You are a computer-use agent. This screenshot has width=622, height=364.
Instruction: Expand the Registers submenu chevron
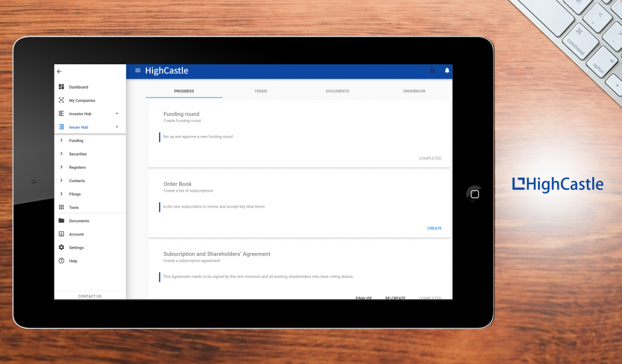tap(61, 167)
